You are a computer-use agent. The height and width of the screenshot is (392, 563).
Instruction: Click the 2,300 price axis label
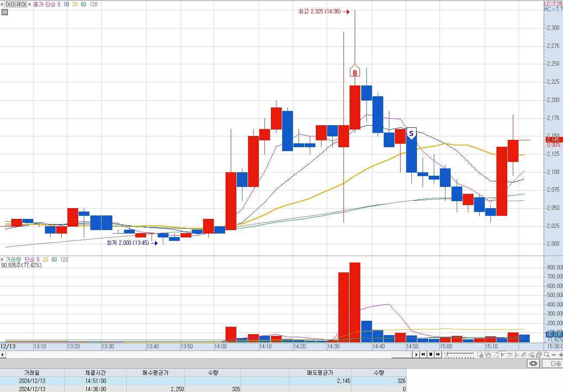coord(553,28)
